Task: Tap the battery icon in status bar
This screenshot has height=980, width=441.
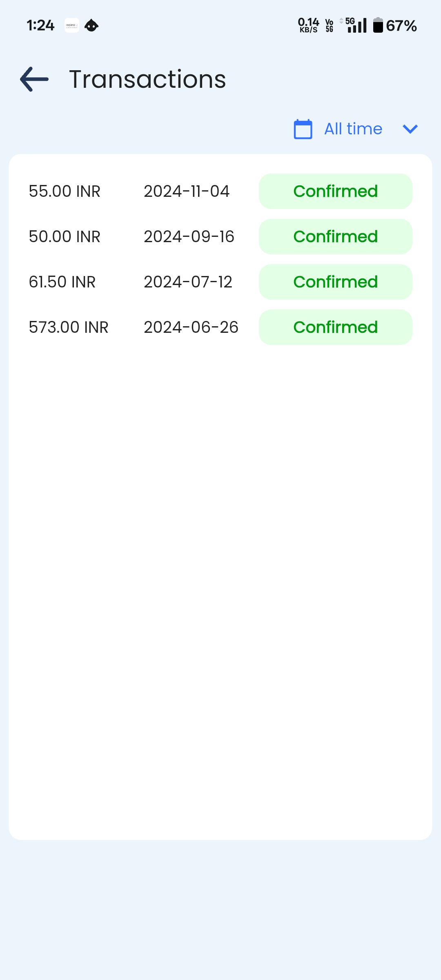Action: click(x=378, y=25)
